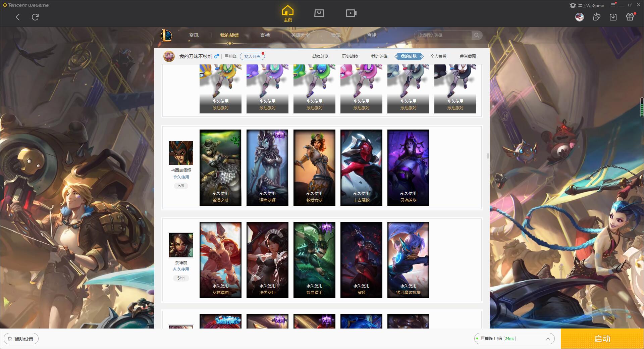Viewport: 644px width, 349px height.
Task: Switch to 我的英雄 sub-tab
Action: point(379,56)
